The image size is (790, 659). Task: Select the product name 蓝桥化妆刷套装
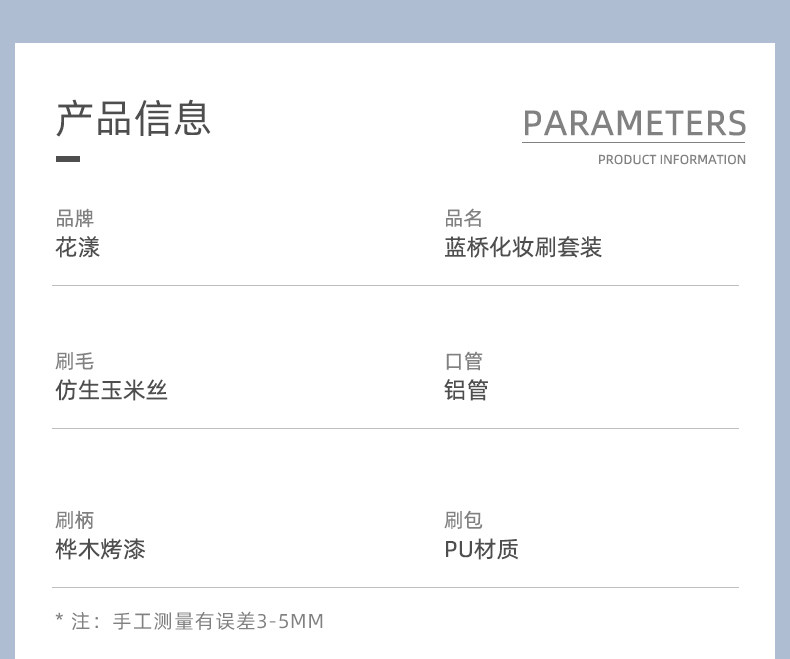(523, 248)
